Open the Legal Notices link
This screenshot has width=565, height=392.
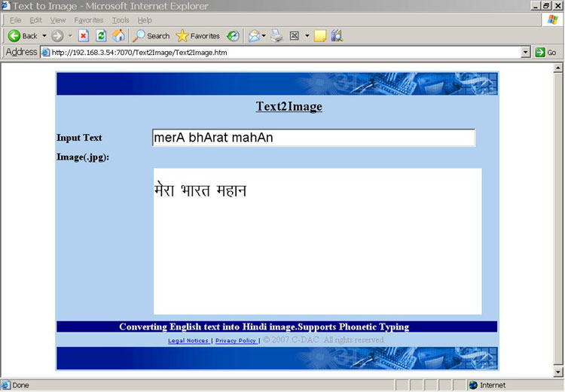pyautogui.click(x=188, y=341)
